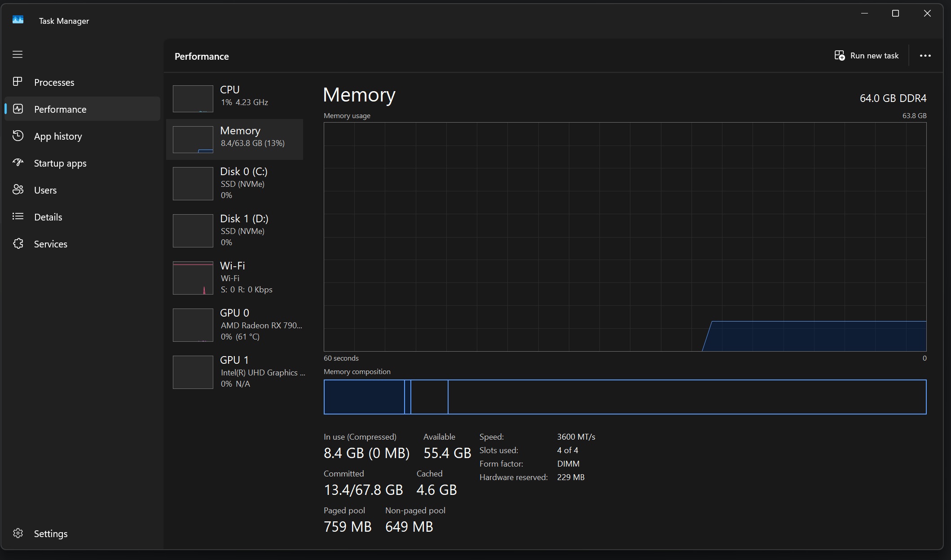Click the Services puzzle-gear icon
This screenshot has width=951, height=560.
(x=18, y=243)
